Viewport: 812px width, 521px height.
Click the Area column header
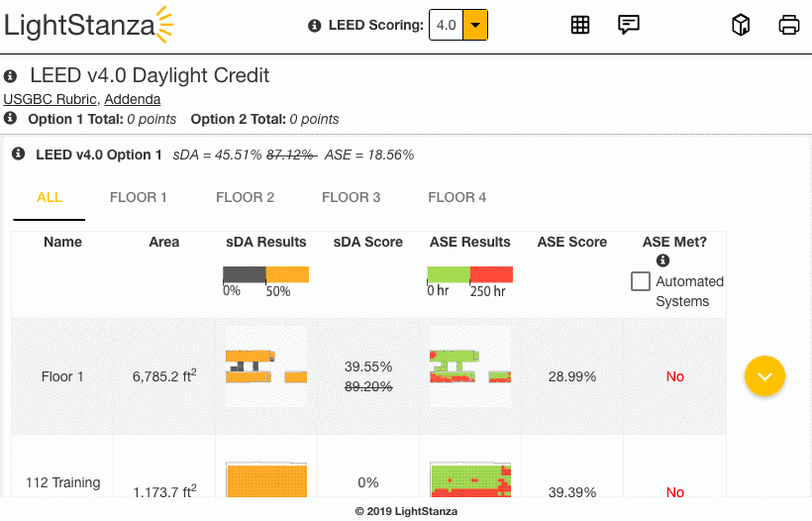tap(164, 242)
